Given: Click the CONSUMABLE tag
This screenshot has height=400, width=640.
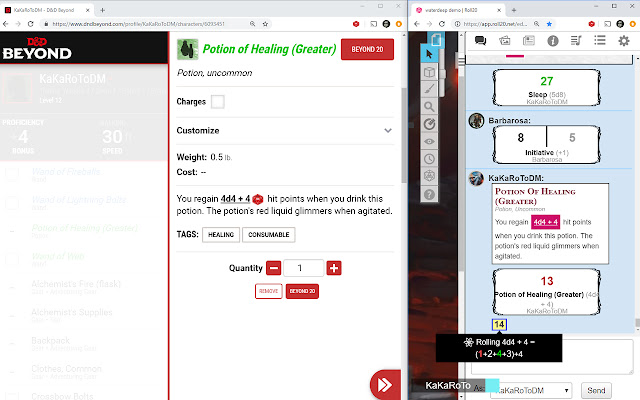Looking at the screenshot, I should point(269,235).
